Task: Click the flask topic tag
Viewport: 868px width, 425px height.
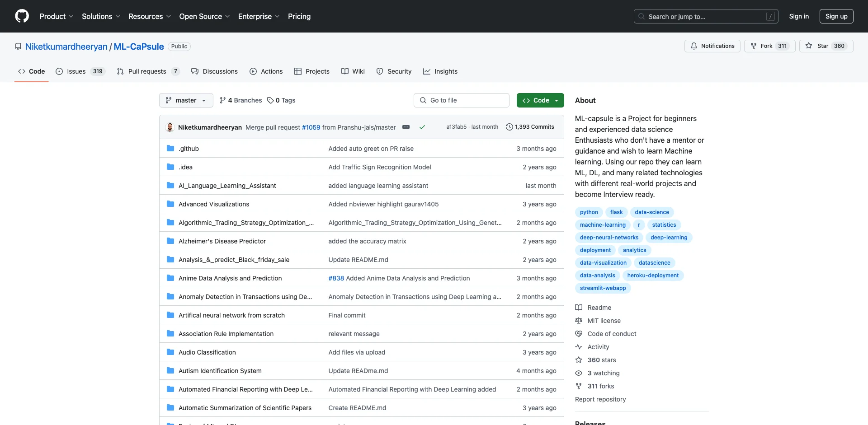Action: pyautogui.click(x=616, y=212)
